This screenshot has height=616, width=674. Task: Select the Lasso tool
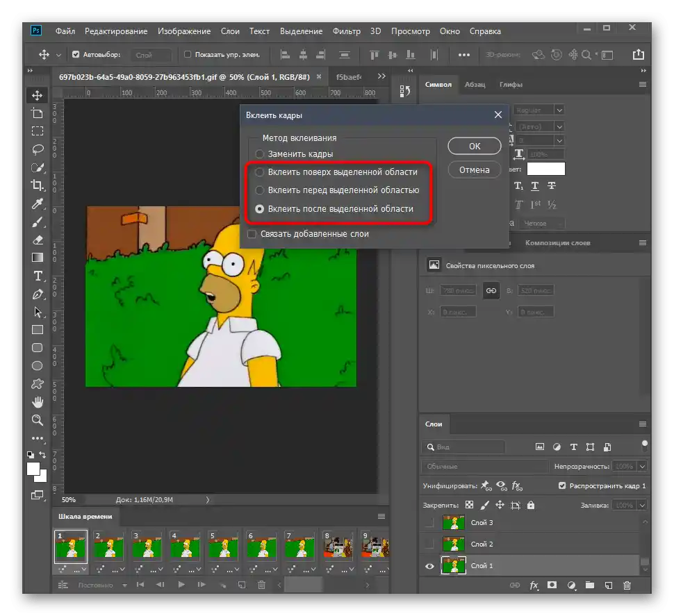(x=38, y=149)
